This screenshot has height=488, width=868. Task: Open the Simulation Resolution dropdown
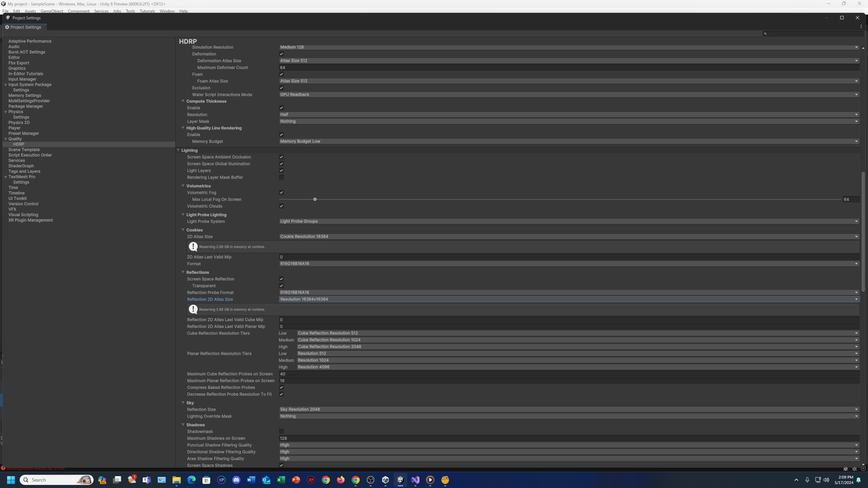tap(569, 47)
